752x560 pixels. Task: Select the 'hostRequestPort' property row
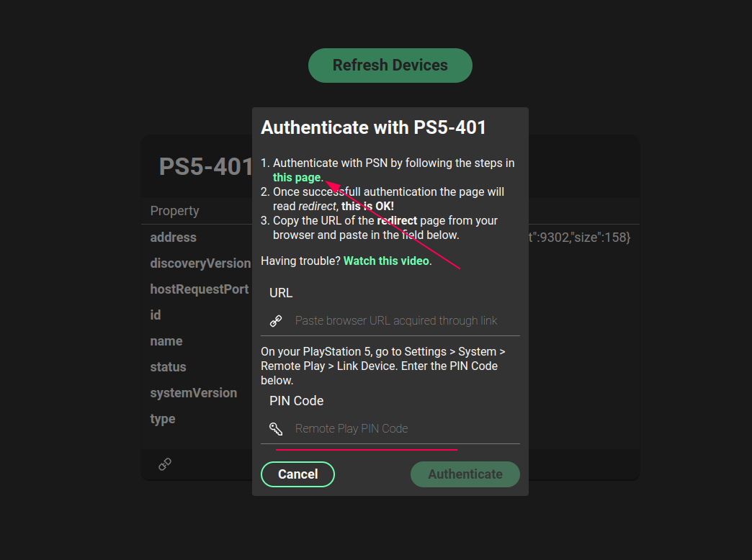[x=390, y=289]
